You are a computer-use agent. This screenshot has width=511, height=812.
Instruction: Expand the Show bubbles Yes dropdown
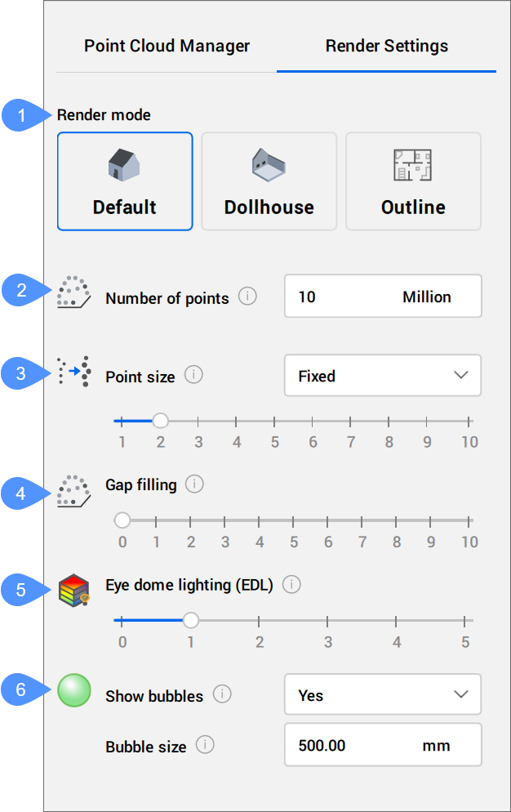(382, 695)
